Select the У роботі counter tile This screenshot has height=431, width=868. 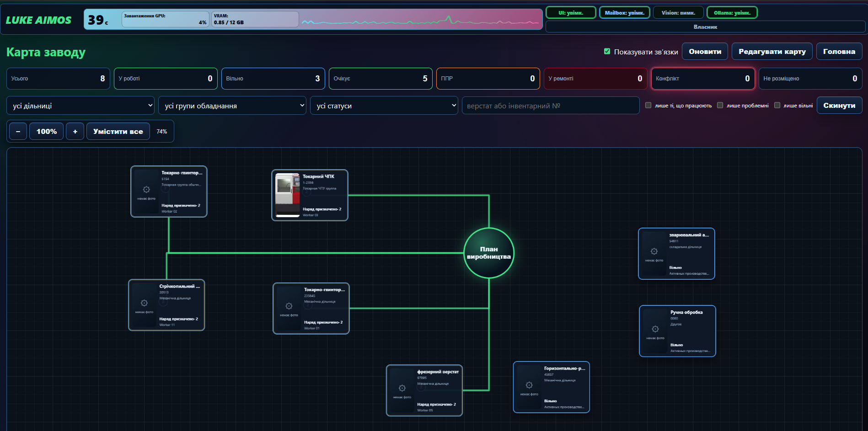pos(166,79)
